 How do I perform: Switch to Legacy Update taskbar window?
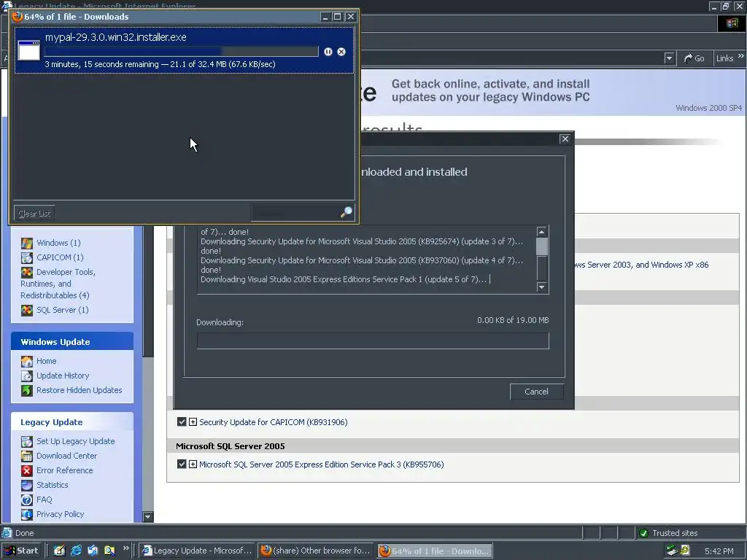(x=197, y=551)
